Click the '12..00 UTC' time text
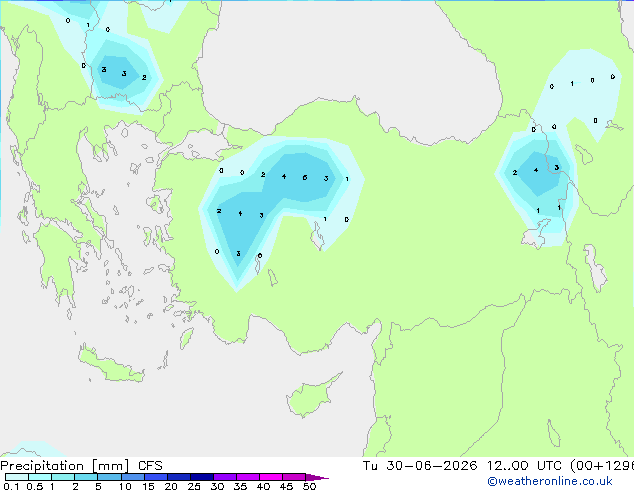The image size is (634, 490). click(x=524, y=466)
